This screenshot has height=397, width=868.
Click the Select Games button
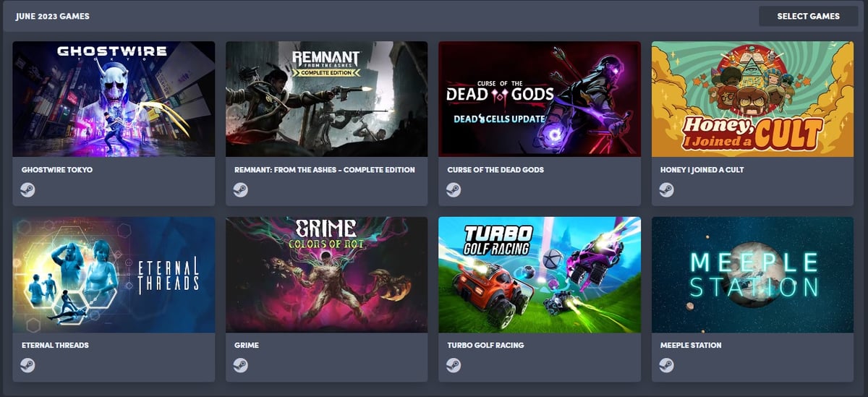coord(808,16)
